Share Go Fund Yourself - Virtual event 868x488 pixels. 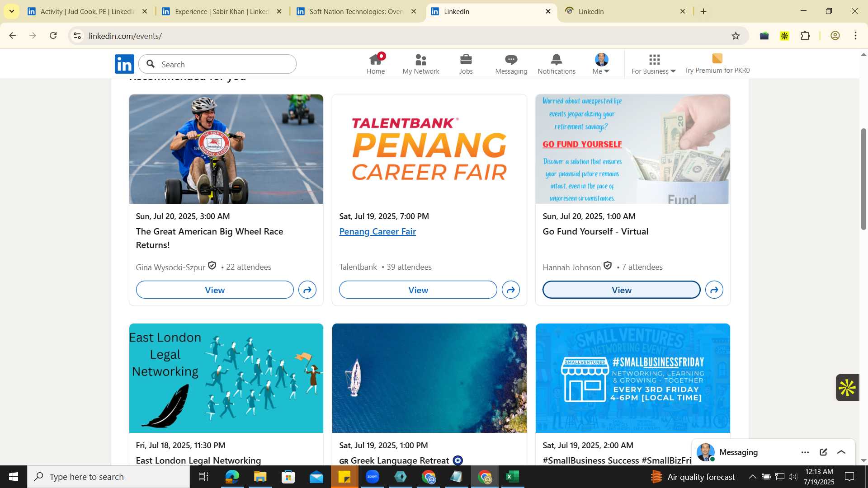[714, 290]
